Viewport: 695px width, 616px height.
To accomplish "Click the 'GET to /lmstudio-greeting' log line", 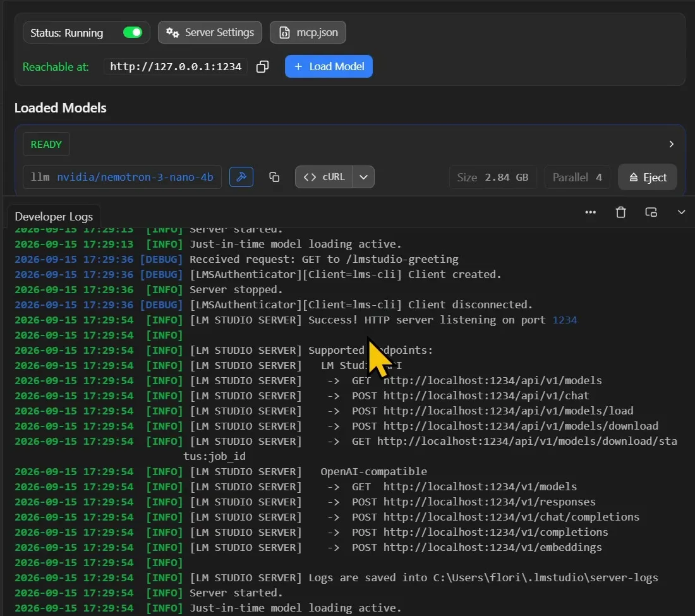I will tap(237, 259).
